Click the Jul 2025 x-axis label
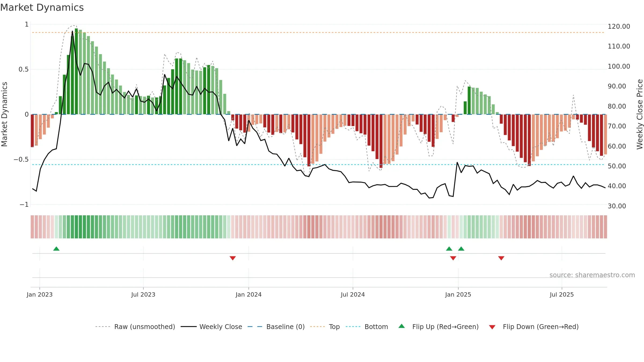 [562, 294]
